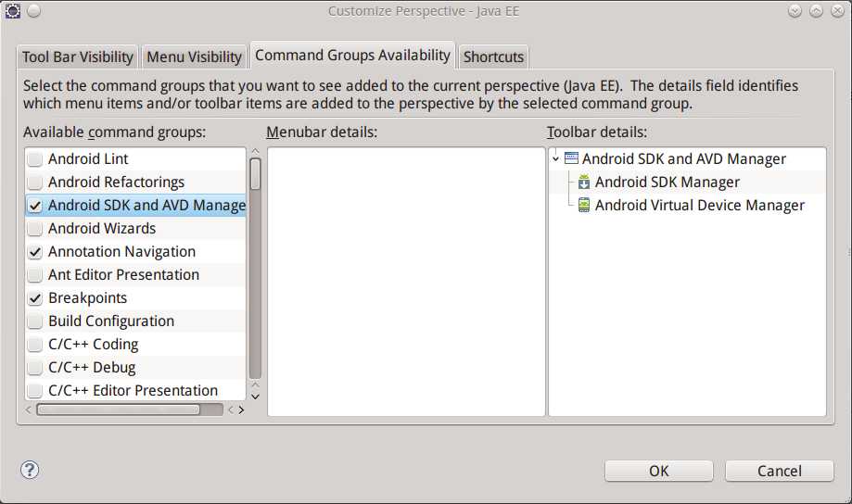Select the C/C++ Coding row label

(x=94, y=345)
